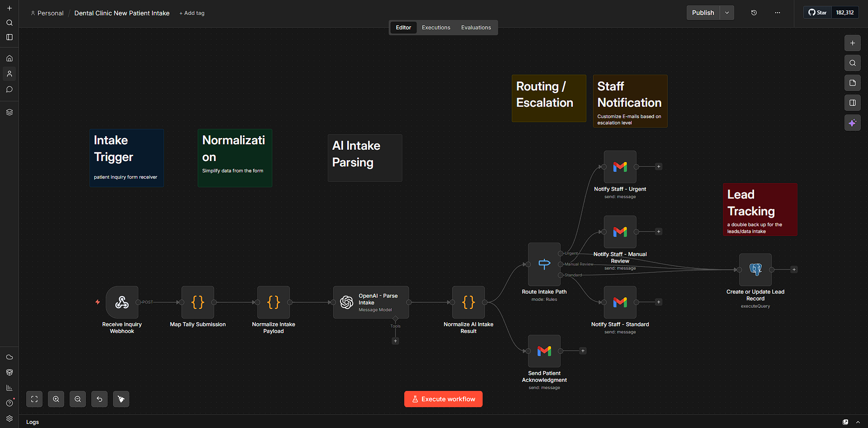868x428 pixels.
Task: Open the workflow version history icon
Action: pos(754,13)
